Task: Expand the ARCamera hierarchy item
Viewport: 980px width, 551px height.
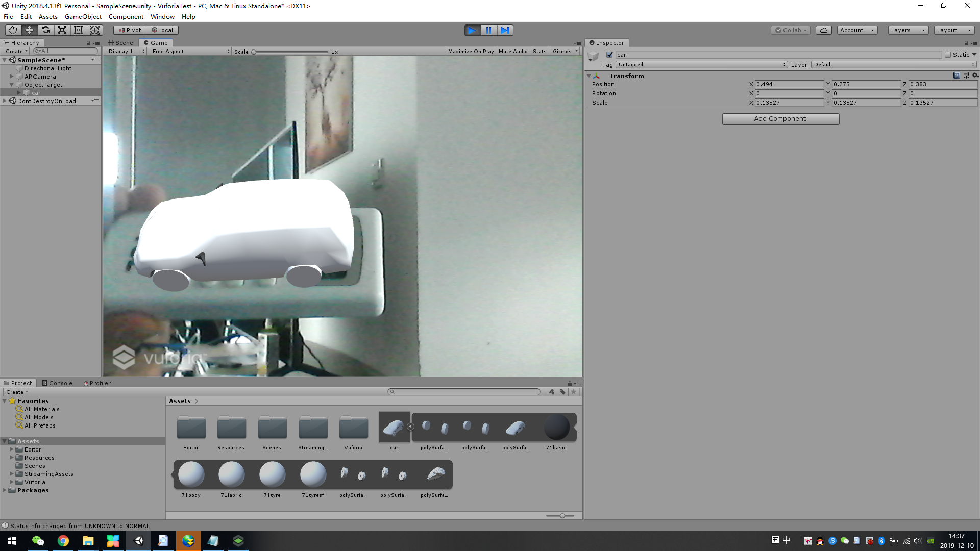Action: (x=11, y=77)
